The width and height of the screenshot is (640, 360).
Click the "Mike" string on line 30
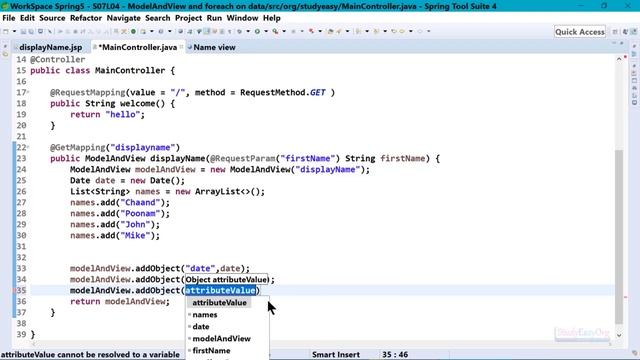pos(135,236)
